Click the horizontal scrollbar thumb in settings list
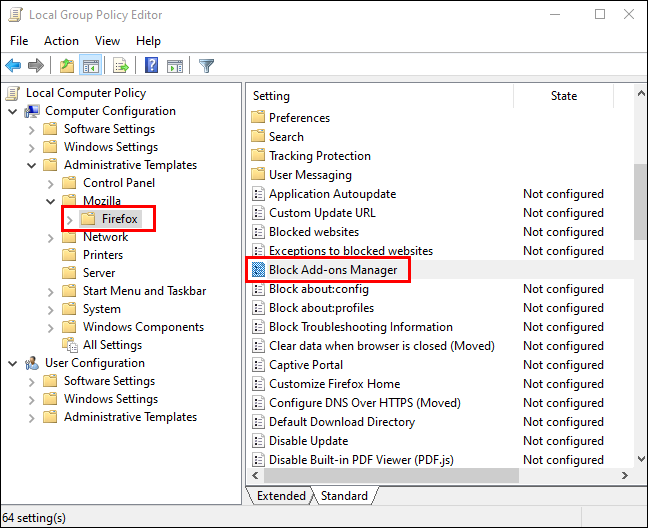The height and width of the screenshot is (528, 648). [x=391, y=476]
